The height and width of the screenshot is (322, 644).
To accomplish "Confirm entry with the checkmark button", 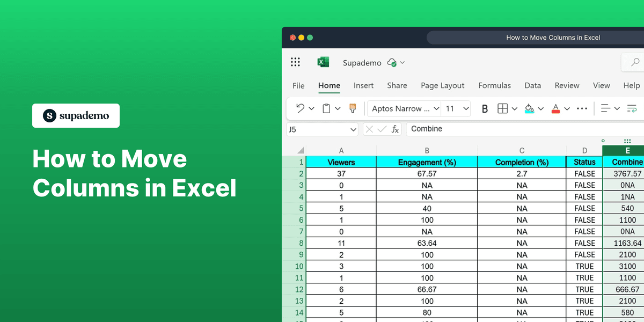I will 382,129.
